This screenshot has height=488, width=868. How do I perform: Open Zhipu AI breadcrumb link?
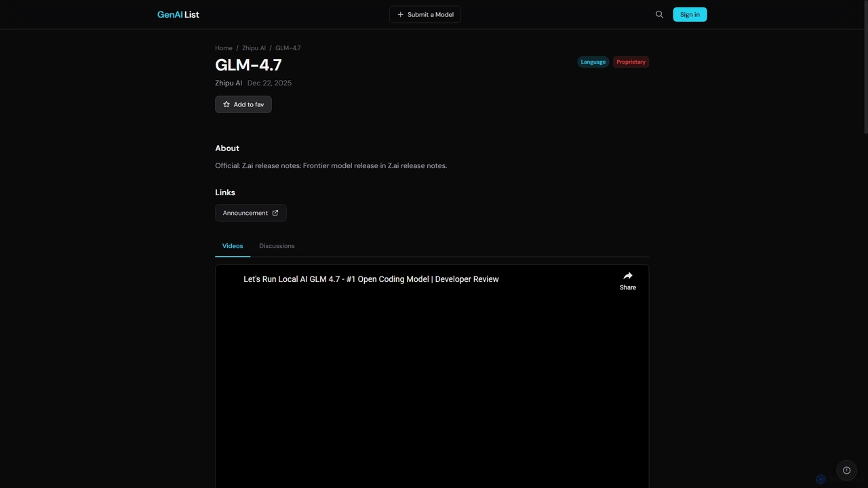click(x=254, y=48)
